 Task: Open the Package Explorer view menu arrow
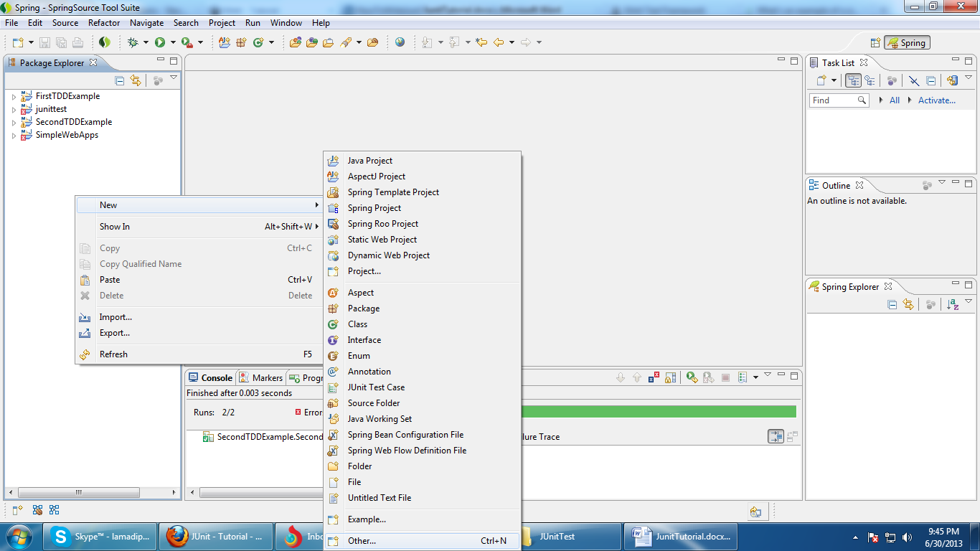pos(174,79)
